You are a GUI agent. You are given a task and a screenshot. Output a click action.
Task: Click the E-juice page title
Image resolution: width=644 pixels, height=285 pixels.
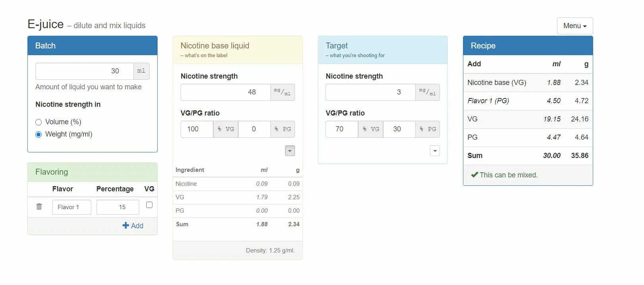coord(45,24)
